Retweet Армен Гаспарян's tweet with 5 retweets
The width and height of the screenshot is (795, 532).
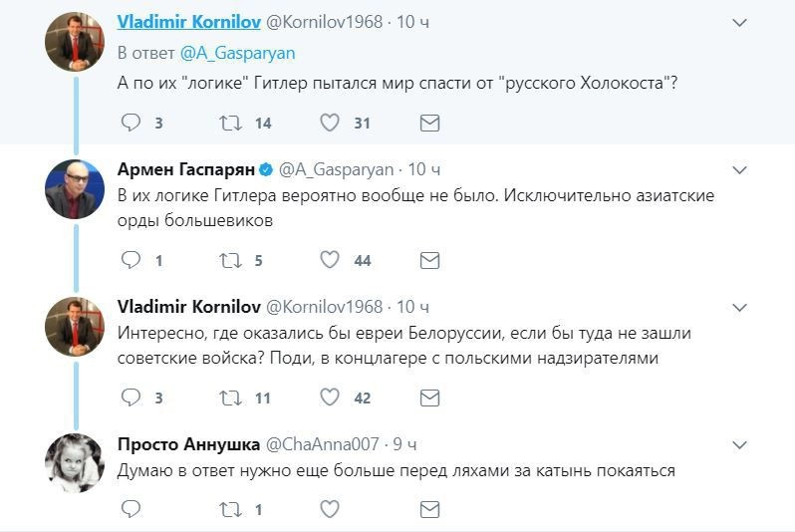coord(230,260)
